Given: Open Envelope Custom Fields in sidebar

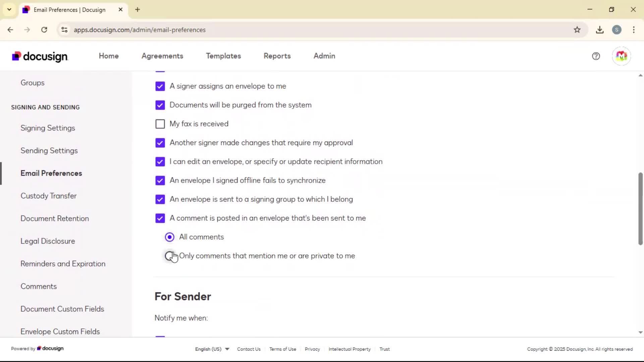Looking at the screenshot, I should (60, 331).
